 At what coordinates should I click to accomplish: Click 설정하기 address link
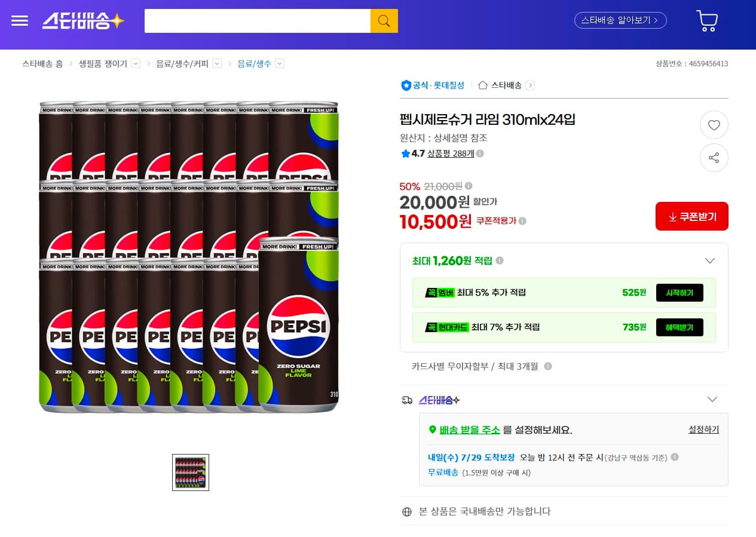pyautogui.click(x=703, y=429)
